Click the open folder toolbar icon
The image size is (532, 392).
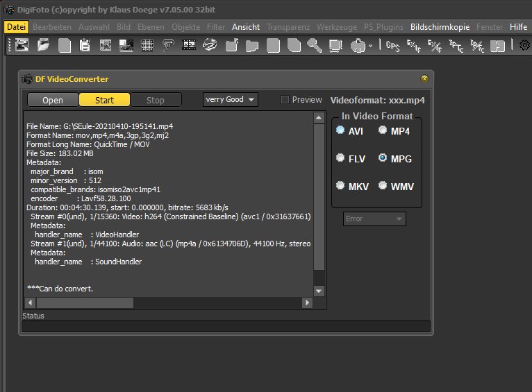[x=43, y=46]
